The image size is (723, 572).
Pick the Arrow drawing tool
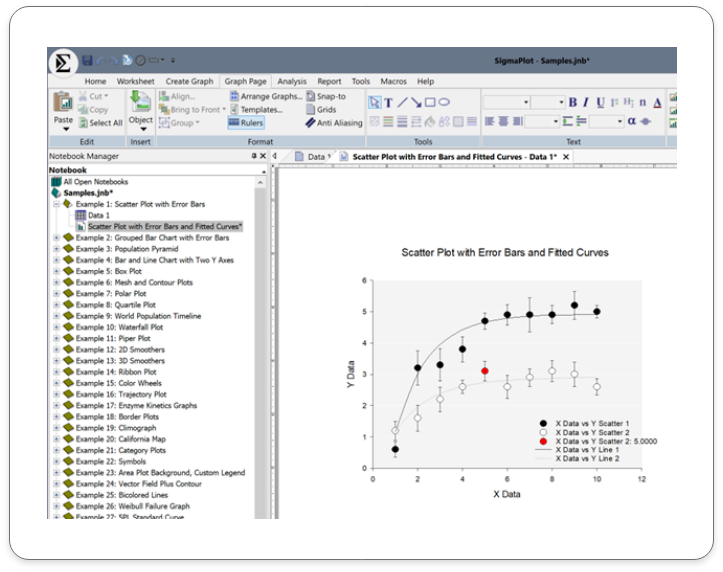coord(416,102)
